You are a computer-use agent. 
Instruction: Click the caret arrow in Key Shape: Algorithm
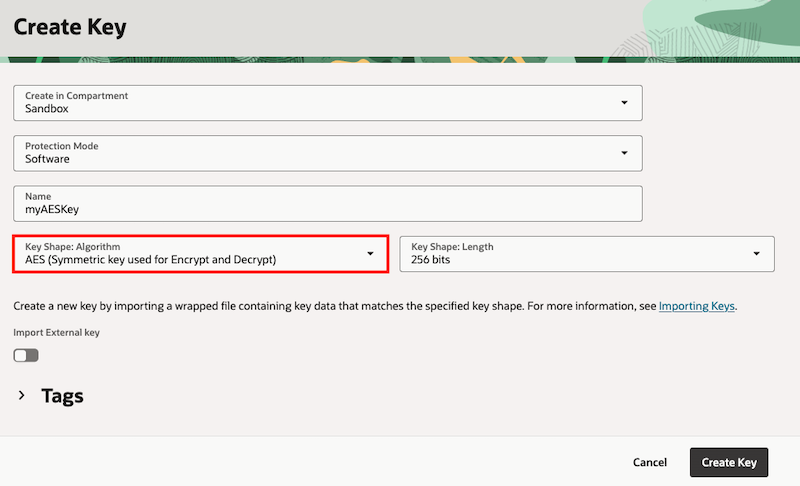(370, 254)
